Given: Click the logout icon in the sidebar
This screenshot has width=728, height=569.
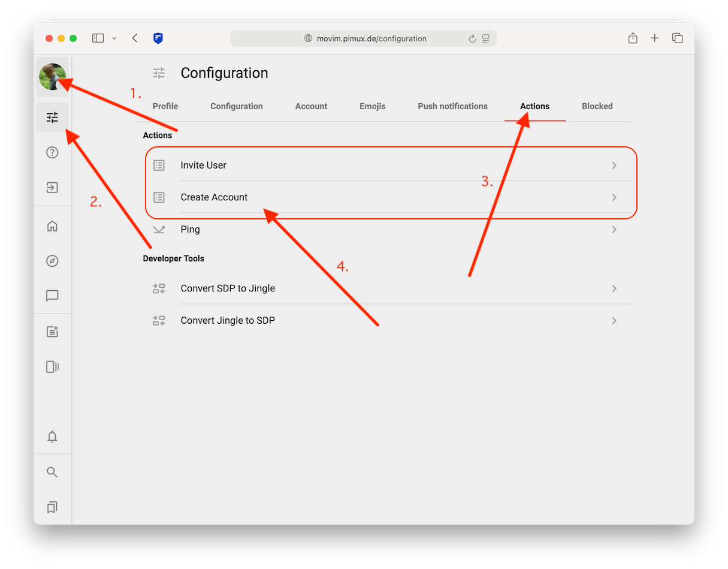Looking at the screenshot, I should [x=52, y=187].
